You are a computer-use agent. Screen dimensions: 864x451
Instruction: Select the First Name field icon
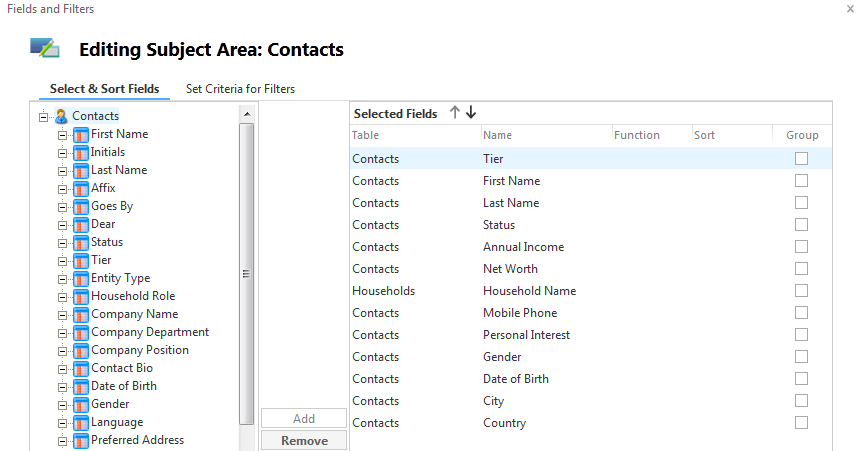coord(81,135)
